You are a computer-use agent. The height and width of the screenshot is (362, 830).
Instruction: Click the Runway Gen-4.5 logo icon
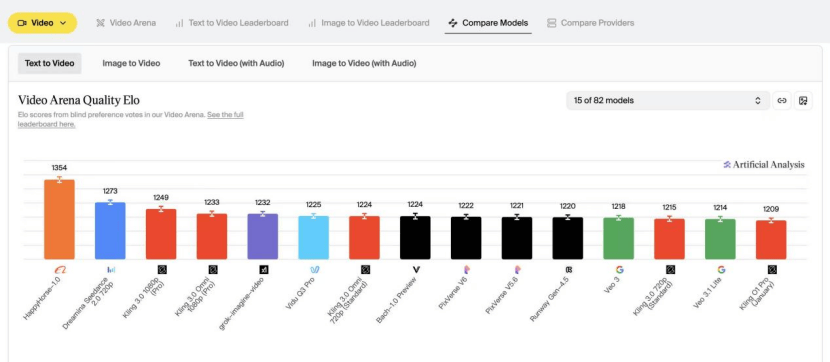tap(569, 270)
